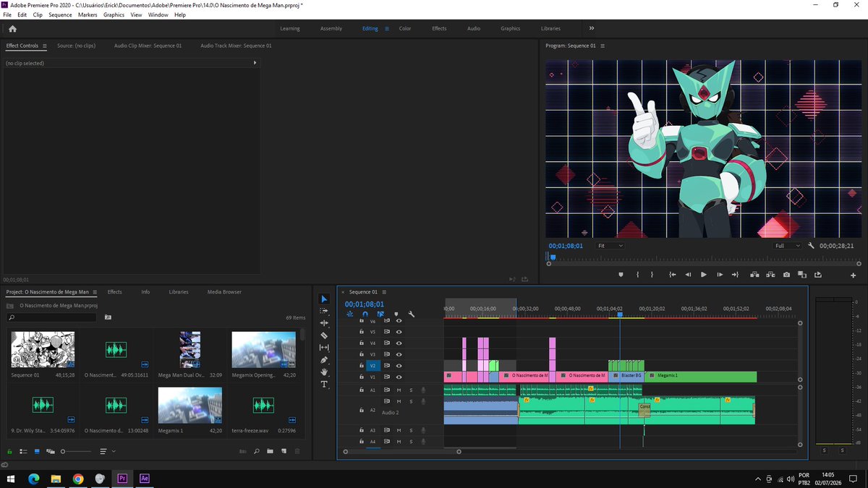Switch to Color workspace
Image resolution: width=868 pixels, height=488 pixels.
405,28
